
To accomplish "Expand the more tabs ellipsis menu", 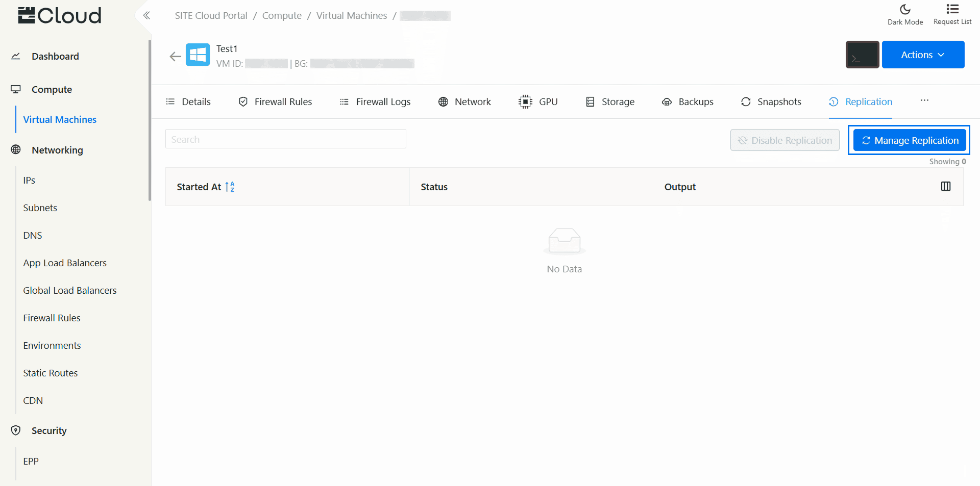I will click(x=924, y=101).
